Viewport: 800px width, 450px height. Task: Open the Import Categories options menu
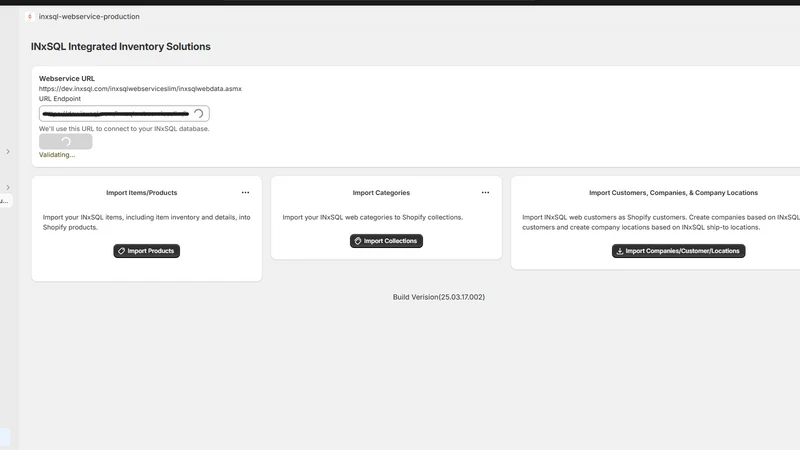485,192
